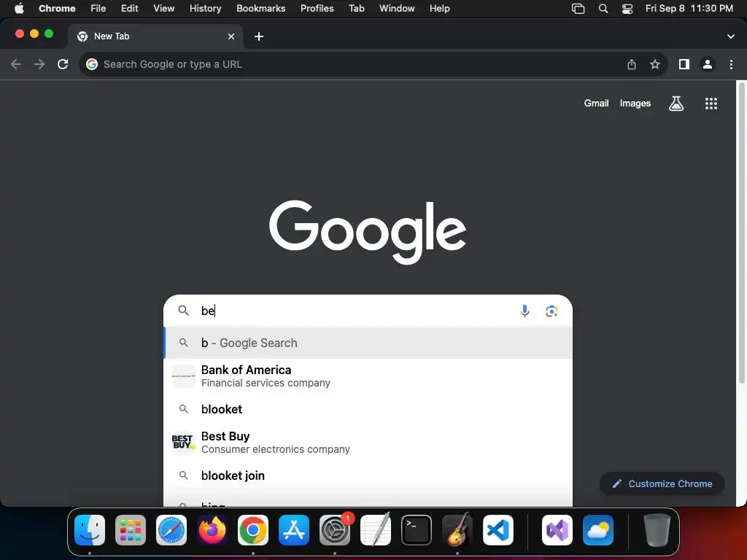Image resolution: width=747 pixels, height=560 pixels.
Task: Reload the current page
Action: tap(63, 64)
